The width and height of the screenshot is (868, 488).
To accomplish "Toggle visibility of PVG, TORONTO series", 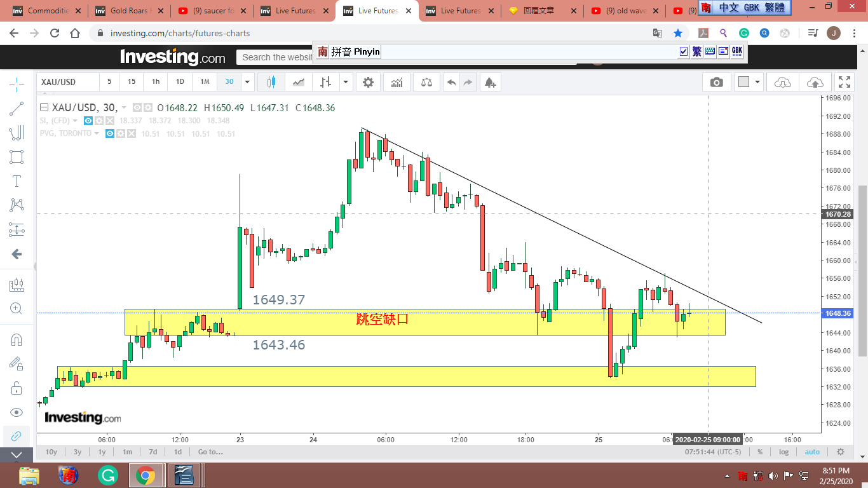I will [x=110, y=134].
